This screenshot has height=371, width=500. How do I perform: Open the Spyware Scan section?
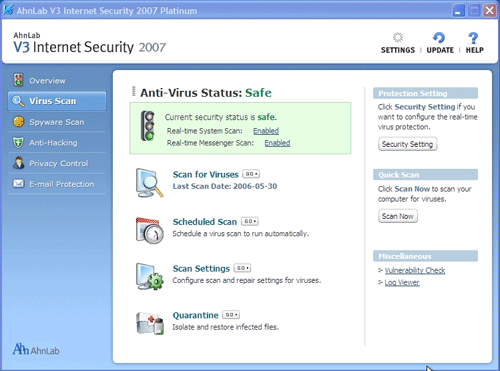click(x=57, y=122)
